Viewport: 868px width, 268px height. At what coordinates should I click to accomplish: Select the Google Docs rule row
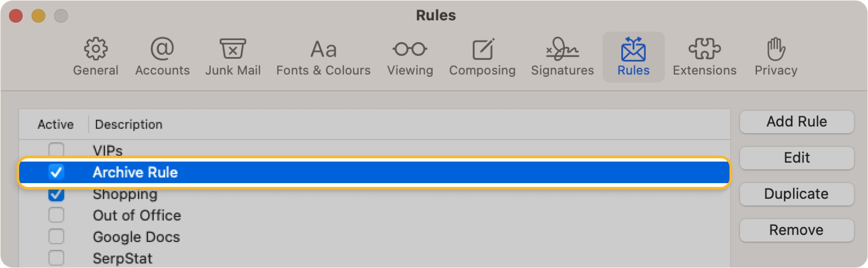click(137, 237)
